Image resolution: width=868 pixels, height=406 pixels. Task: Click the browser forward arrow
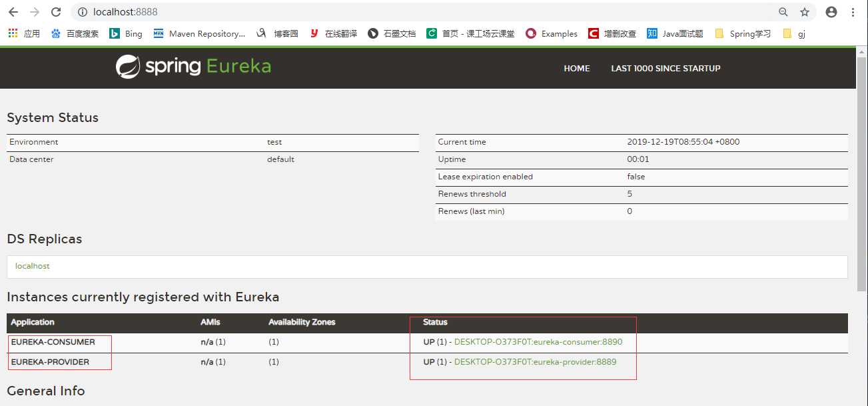35,12
